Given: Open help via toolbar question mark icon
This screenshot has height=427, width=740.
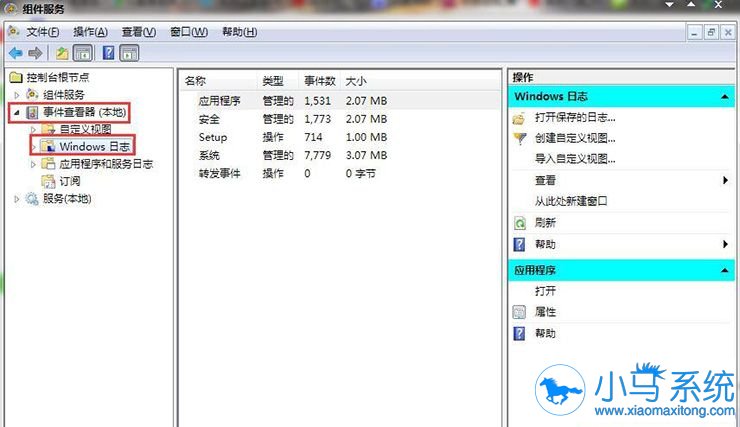Looking at the screenshot, I should pyautogui.click(x=109, y=53).
